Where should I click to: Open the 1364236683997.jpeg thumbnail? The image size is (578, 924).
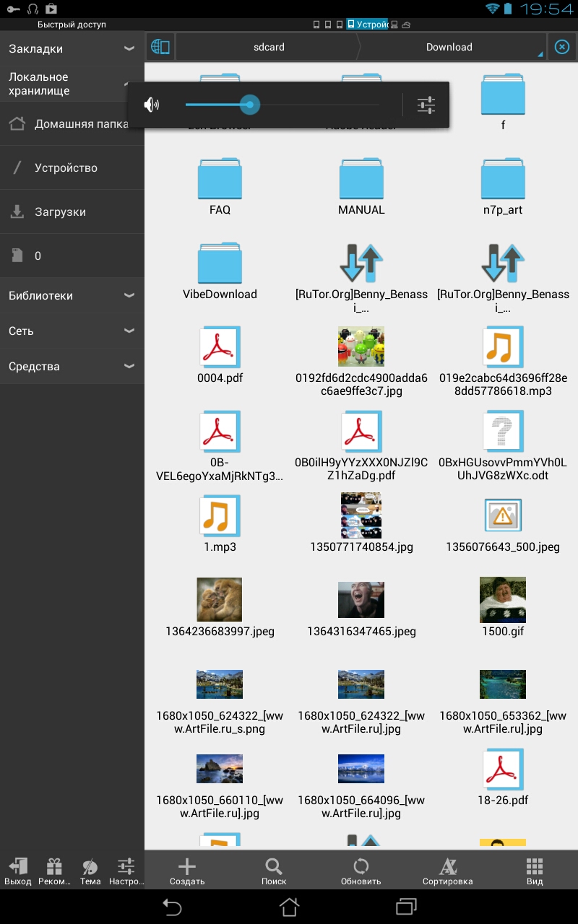coord(220,600)
